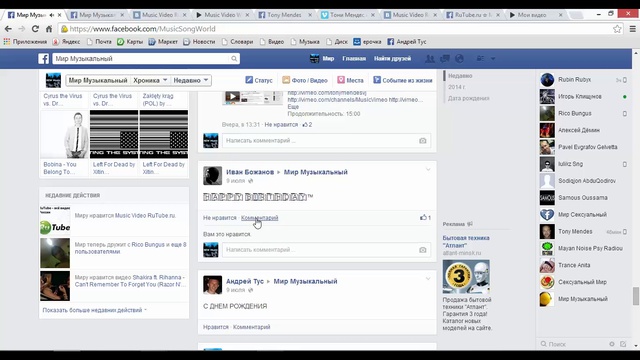Attach photo camera icon in first comment box
This screenshot has height=360, width=640.
[x=422, y=141]
